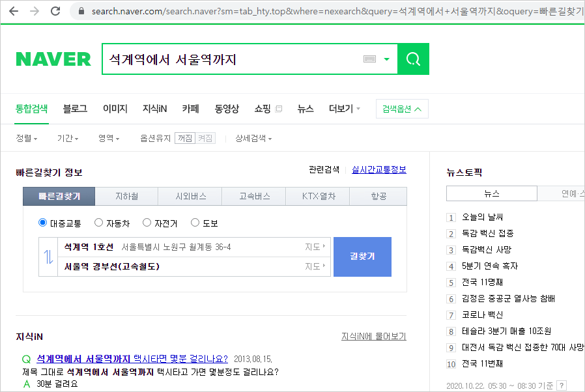The height and width of the screenshot is (392, 585).
Task: Collapse the 검색옵션 panel
Action: (x=402, y=109)
